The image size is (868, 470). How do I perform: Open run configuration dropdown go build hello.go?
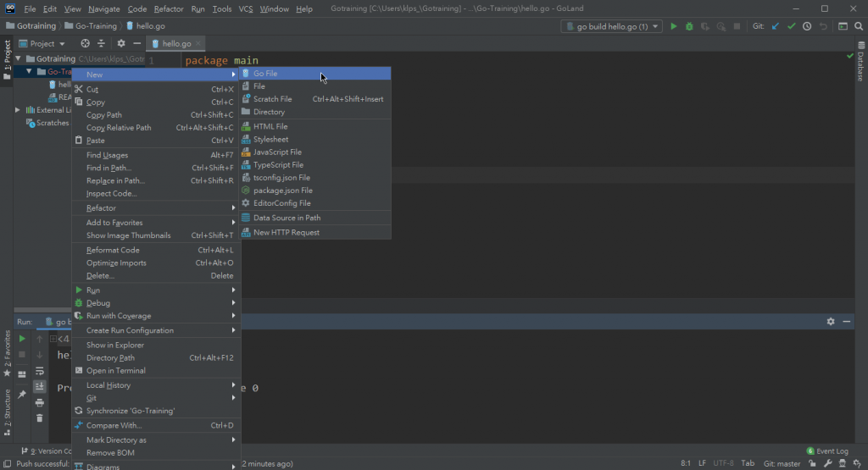(611, 26)
